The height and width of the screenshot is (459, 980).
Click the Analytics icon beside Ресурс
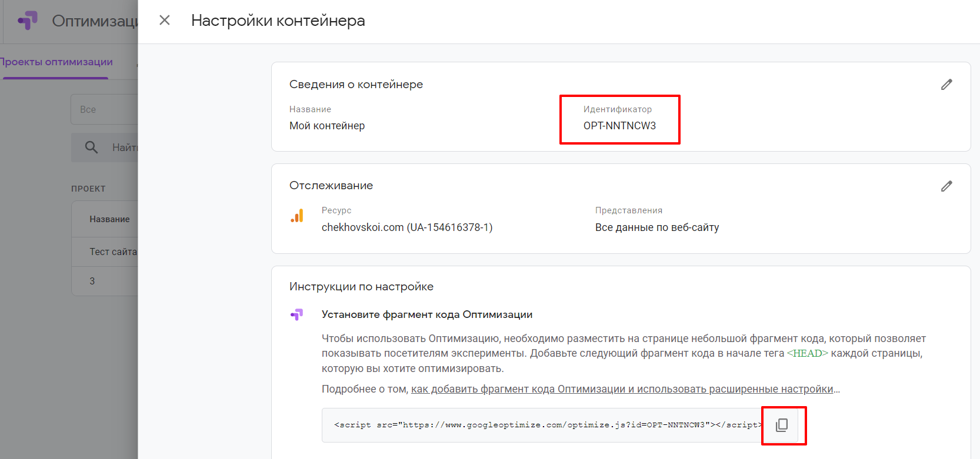297,216
